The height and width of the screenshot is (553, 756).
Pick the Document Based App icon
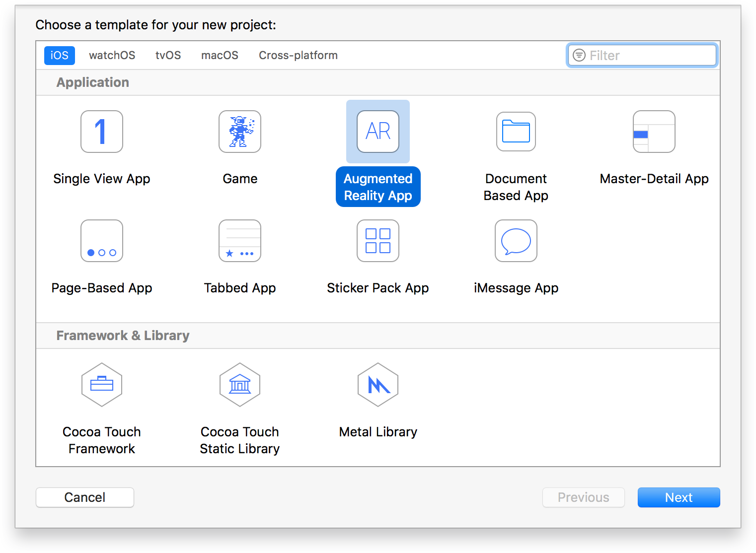(x=516, y=132)
